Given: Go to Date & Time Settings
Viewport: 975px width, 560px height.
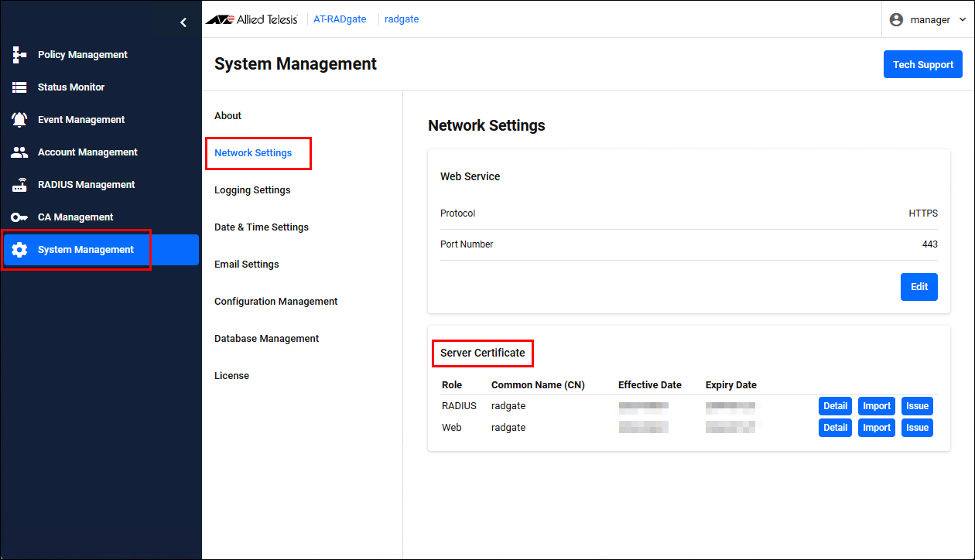Looking at the screenshot, I should (262, 227).
